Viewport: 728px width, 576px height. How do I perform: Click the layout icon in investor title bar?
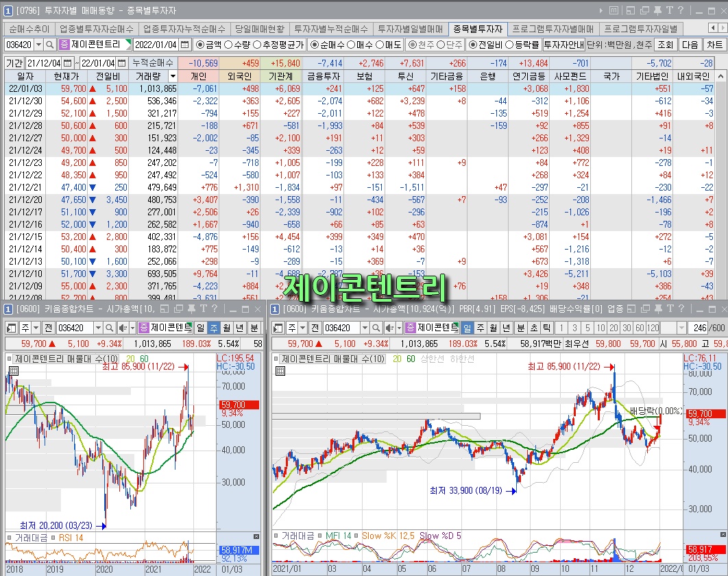630,10
